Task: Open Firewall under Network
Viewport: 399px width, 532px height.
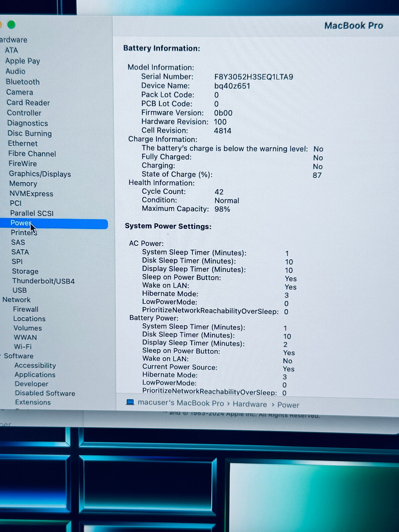Action: [26, 309]
